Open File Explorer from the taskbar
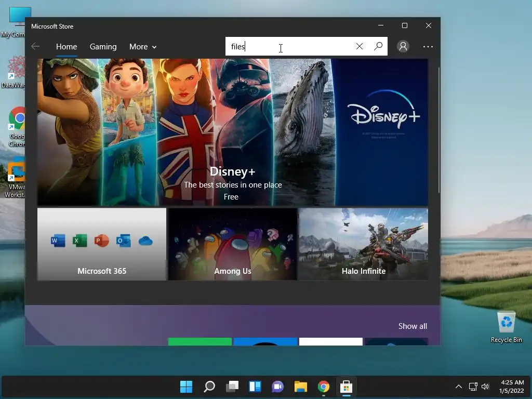Viewport: 532px width, 399px height. tap(301, 387)
